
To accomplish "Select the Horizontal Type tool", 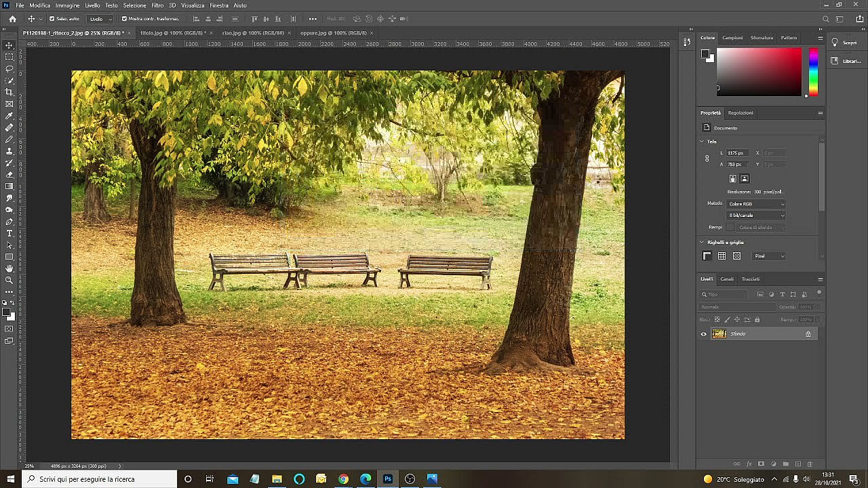I will pyautogui.click(x=9, y=233).
